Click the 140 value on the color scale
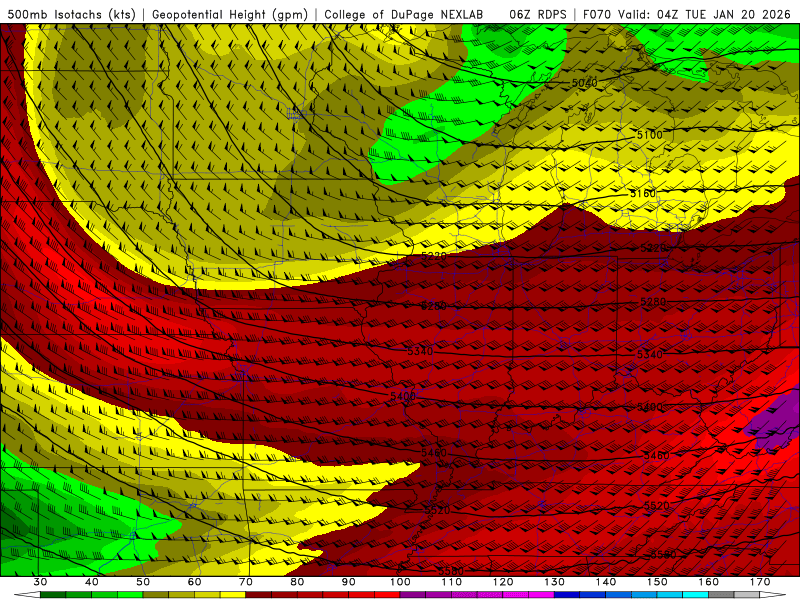The height and width of the screenshot is (600, 800). click(606, 582)
